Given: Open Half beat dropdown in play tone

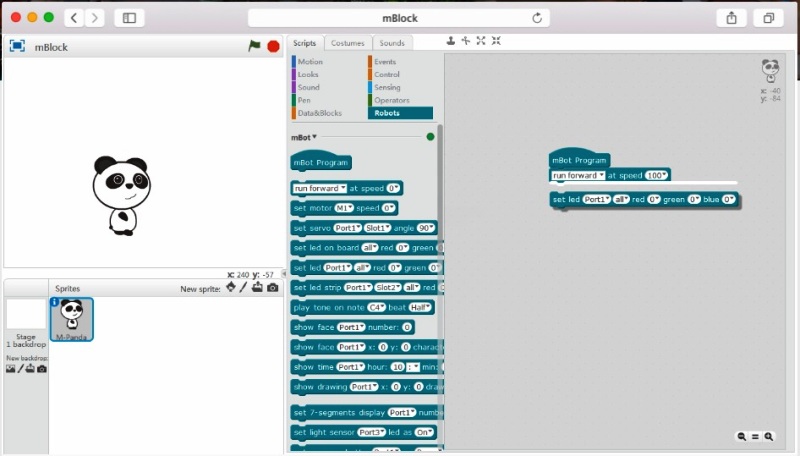Looking at the screenshot, I should pyautogui.click(x=420, y=308).
